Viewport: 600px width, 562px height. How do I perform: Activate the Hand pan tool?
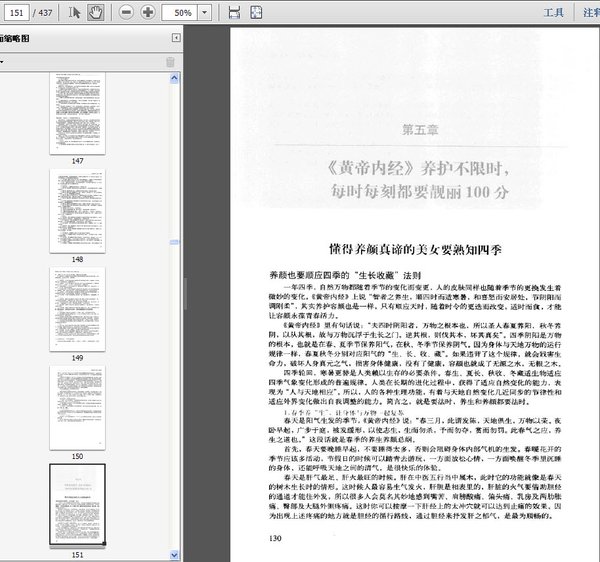(95, 13)
